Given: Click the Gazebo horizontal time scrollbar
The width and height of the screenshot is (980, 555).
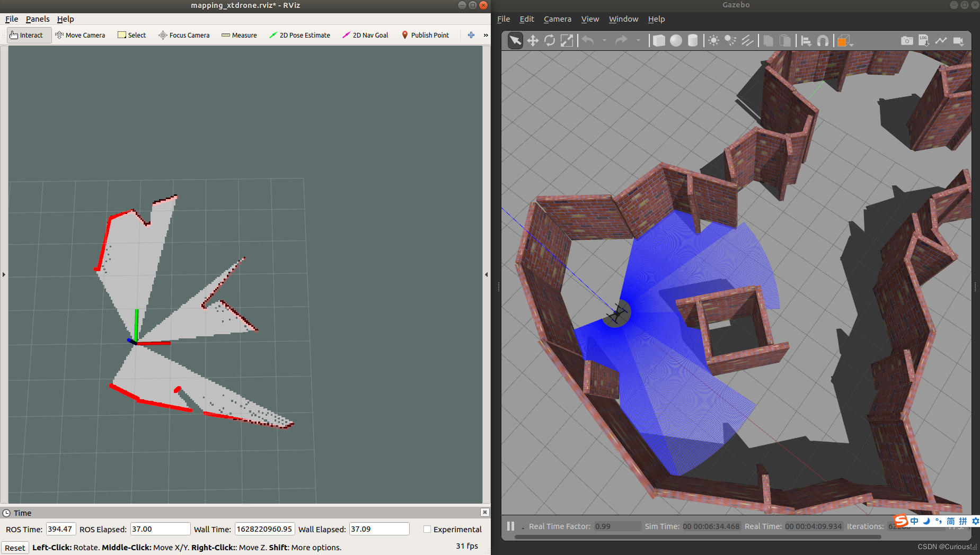Looking at the screenshot, I should tap(698, 537).
